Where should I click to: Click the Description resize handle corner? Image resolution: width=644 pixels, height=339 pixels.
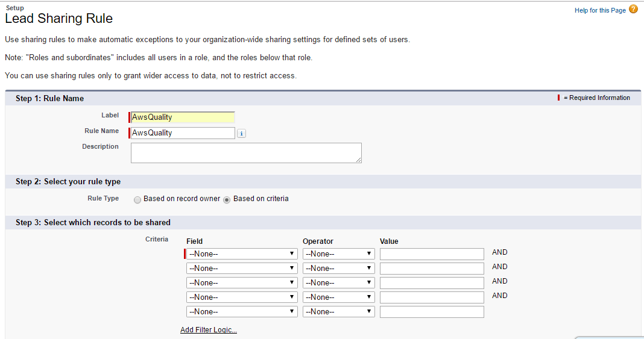[x=359, y=160]
